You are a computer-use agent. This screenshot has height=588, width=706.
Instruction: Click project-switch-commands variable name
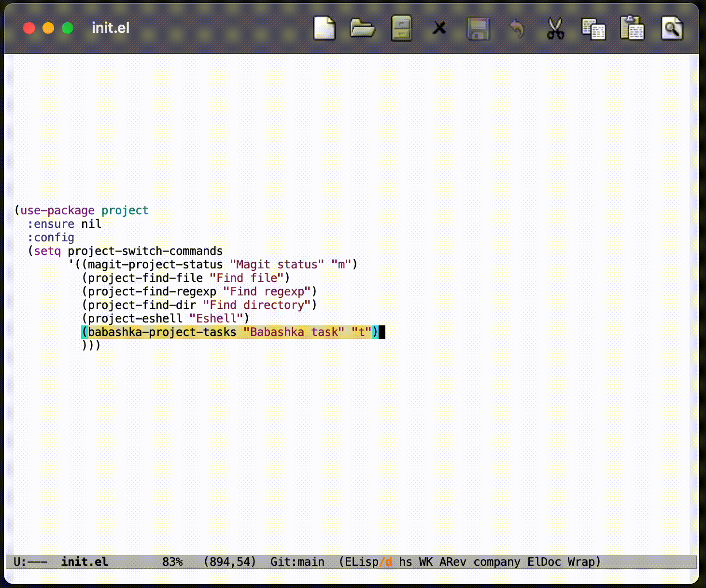click(145, 251)
